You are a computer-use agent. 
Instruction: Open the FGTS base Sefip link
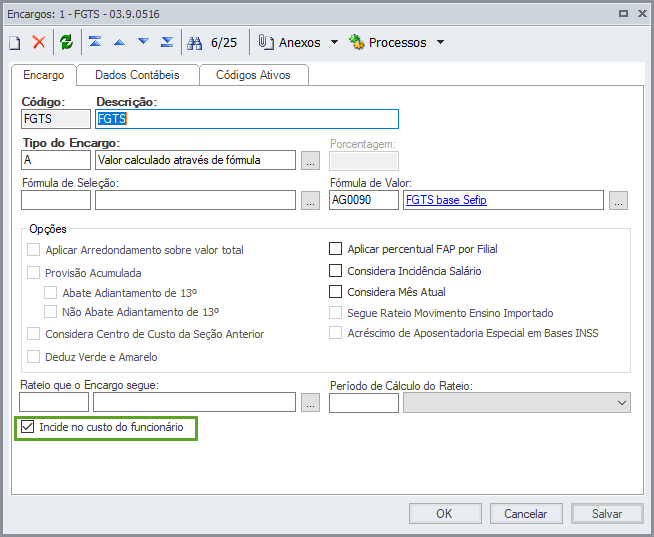tap(446, 200)
